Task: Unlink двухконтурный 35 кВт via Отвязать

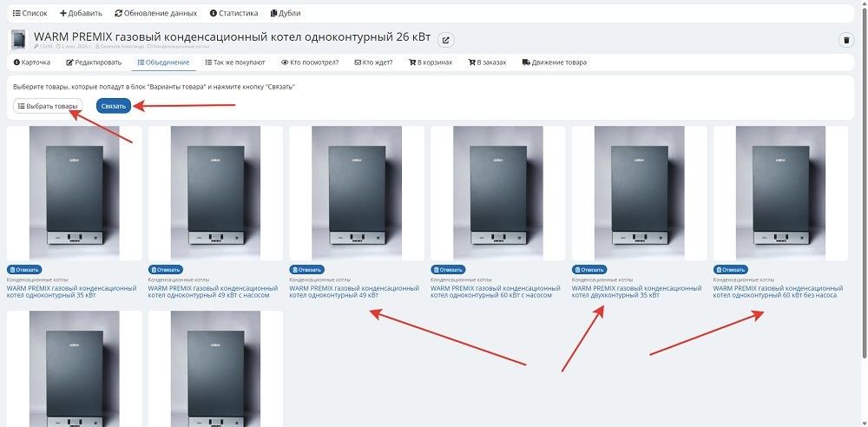Action: pos(589,270)
